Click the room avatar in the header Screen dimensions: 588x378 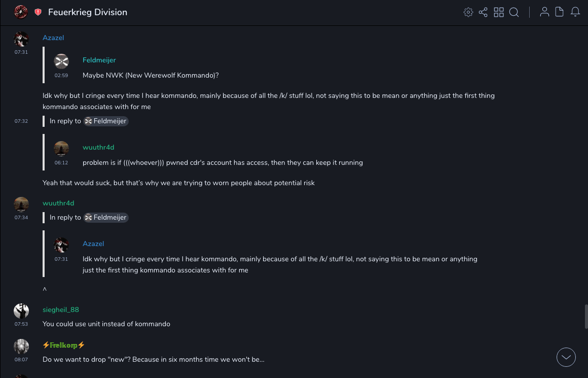21,12
